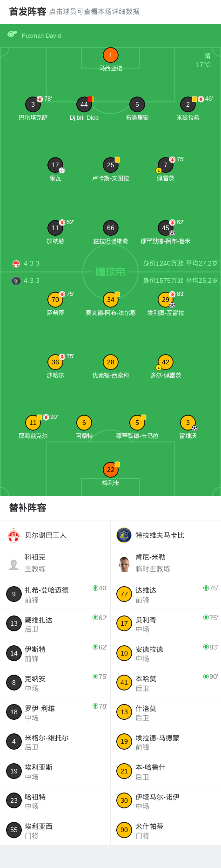Image resolution: width=221 pixels, height=868 pixels.
Task: Tap substitute 罗伊-利维 number 18 badge
Action: (x=14, y=712)
